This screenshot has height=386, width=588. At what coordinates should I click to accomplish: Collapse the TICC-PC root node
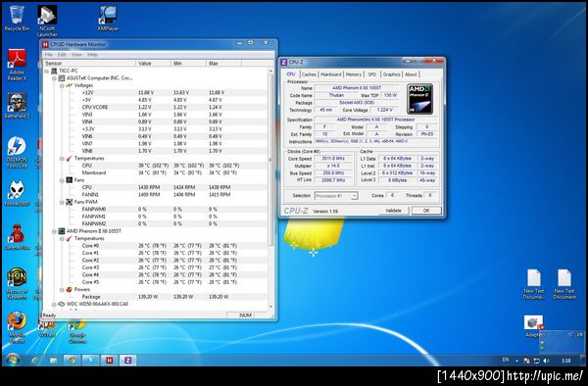[x=46, y=71]
